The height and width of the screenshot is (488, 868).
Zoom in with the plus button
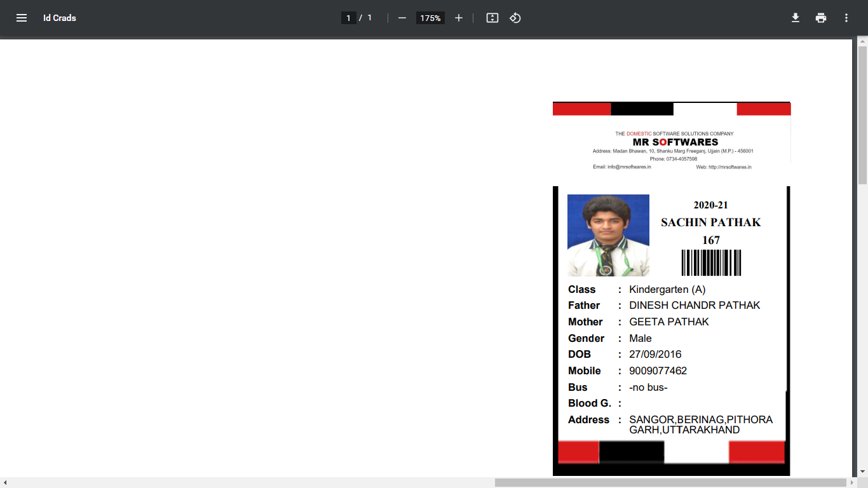coord(459,18)
